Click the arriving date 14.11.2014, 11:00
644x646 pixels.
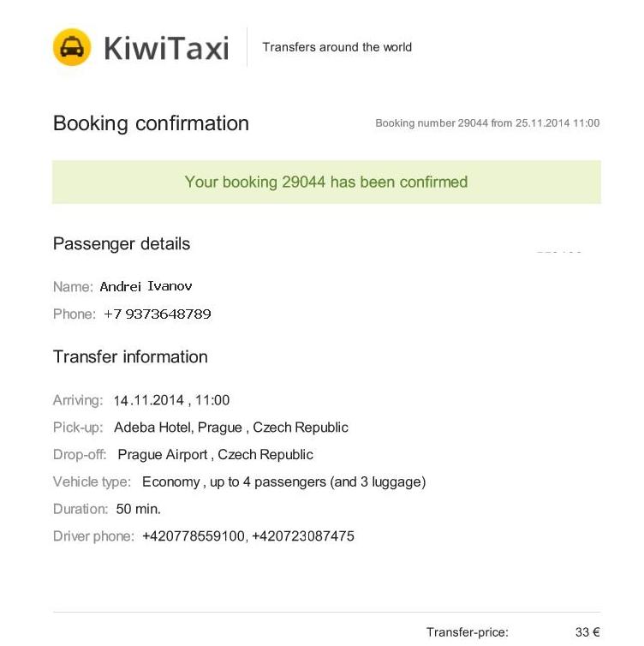pos(171,400)
